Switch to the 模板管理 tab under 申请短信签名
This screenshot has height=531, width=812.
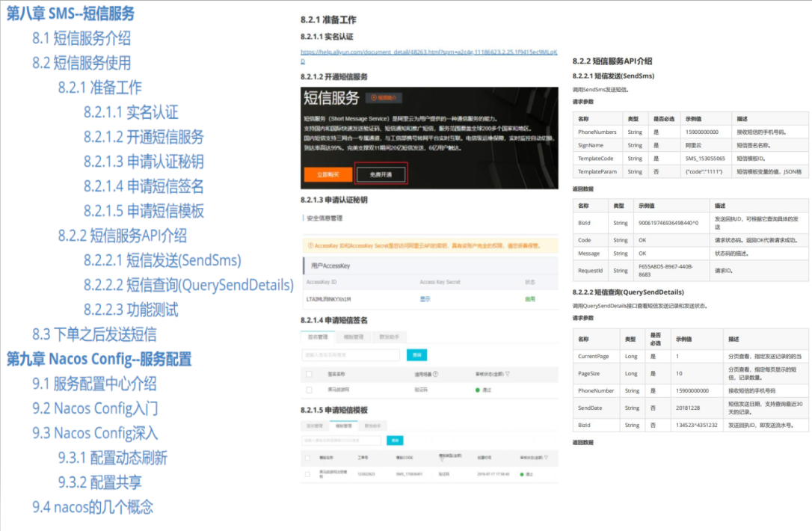pyautogui.click(x=355, y=337)
